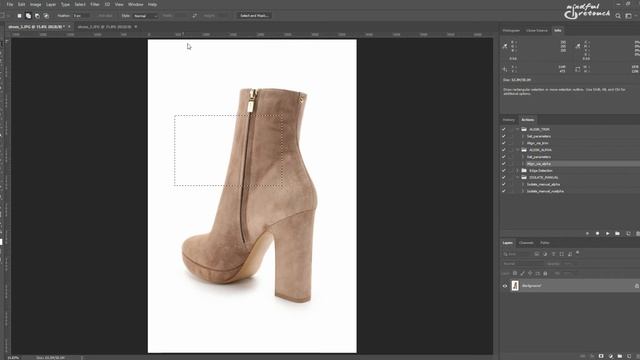Toggle the checkmark for Isolate_manual_alpha action
640x360 pixels.
click(504, 184)
